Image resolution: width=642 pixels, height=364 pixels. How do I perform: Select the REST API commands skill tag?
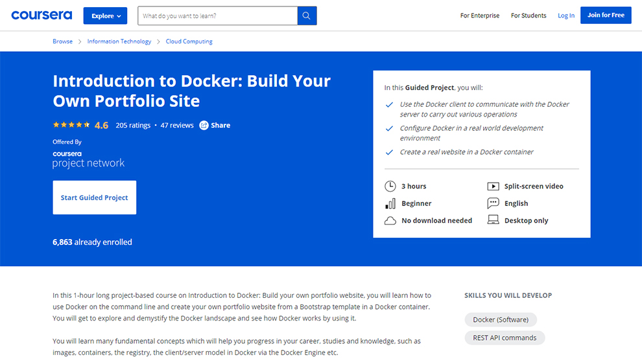[505, 338]
